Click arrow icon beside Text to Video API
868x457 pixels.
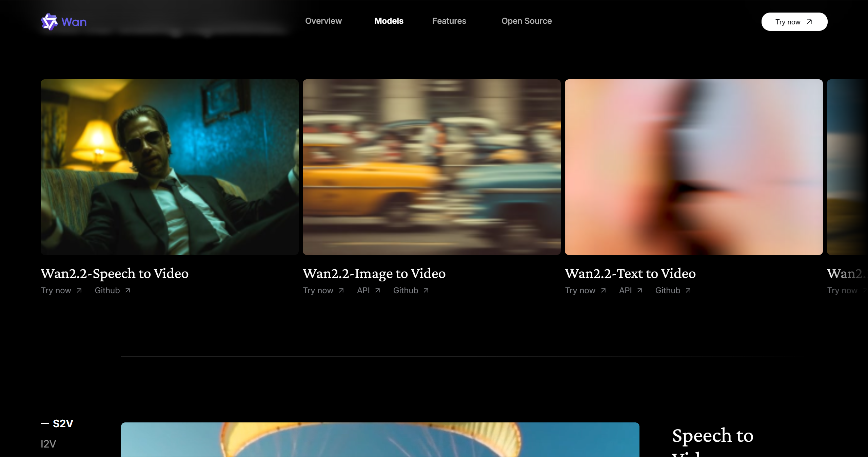coord(640,290)
